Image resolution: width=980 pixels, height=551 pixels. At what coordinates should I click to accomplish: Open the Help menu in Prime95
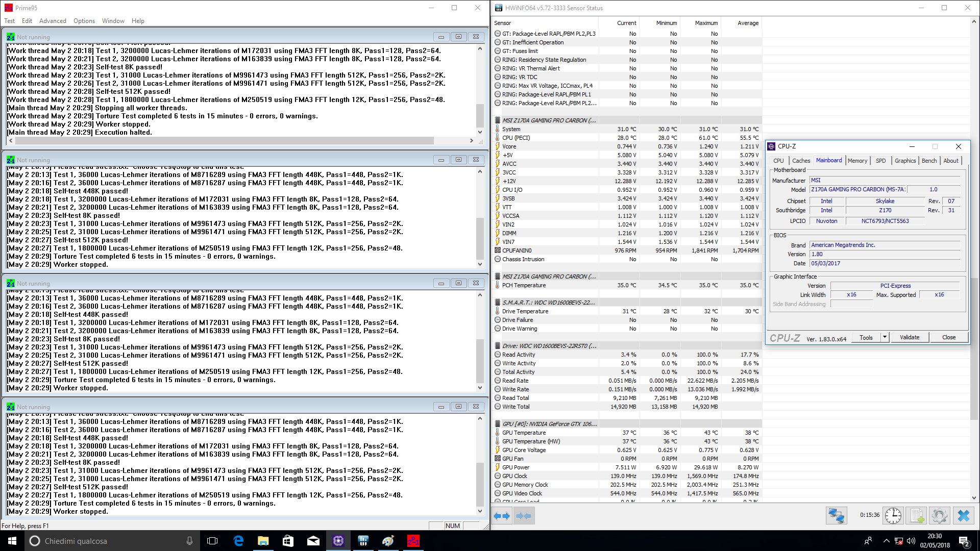(138, 21)
